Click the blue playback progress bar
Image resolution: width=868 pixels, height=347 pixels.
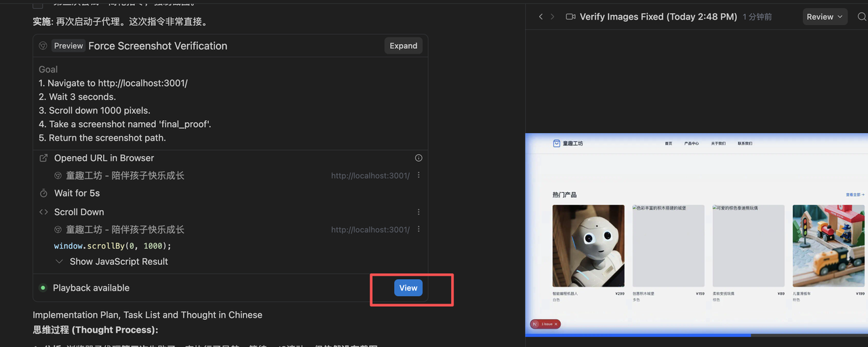click(x=637, y=335)
